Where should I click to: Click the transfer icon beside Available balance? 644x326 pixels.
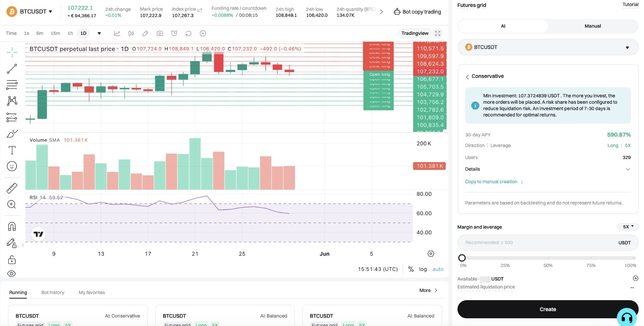(635, 278)
